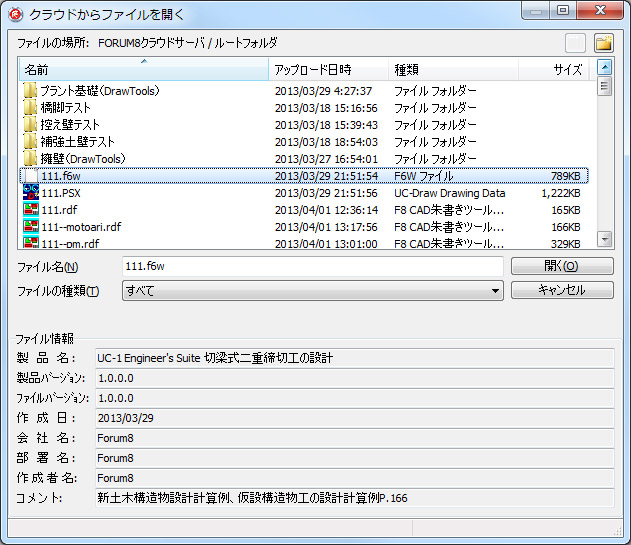Viewport: 631px width, 545px height.
Task: Select the folder name プラント基礎(DrawTools)
Action: 100,91
